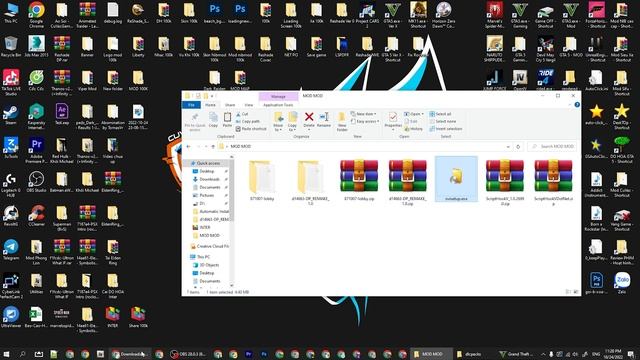Select Quick access in navigation pane

coord(208,163)
